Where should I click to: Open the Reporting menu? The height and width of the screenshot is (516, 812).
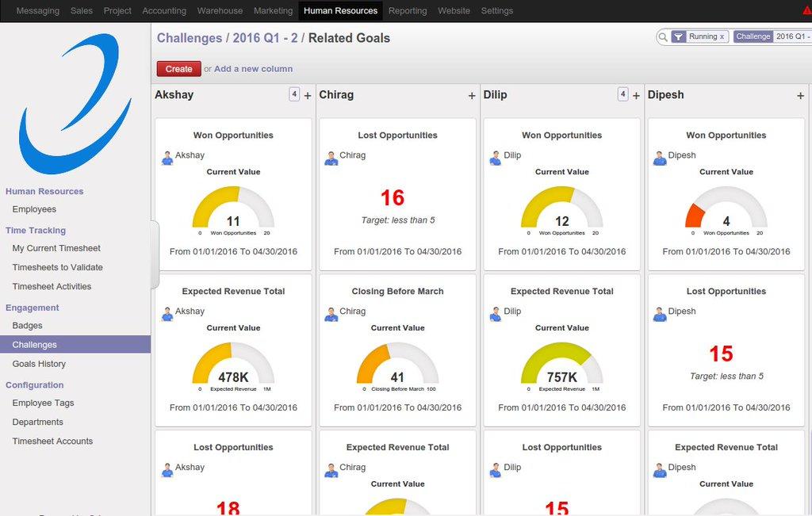pos(408,10)
